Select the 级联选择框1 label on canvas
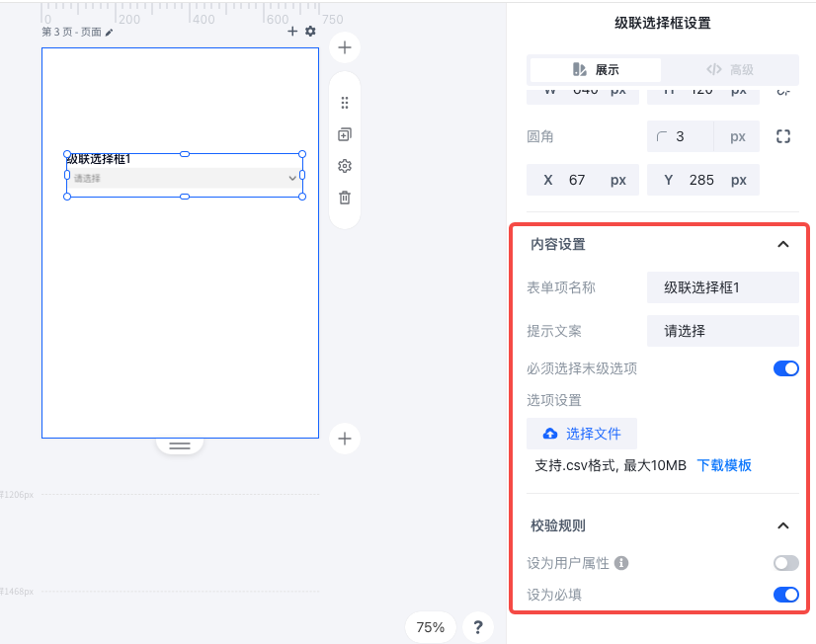 (99, 159)
